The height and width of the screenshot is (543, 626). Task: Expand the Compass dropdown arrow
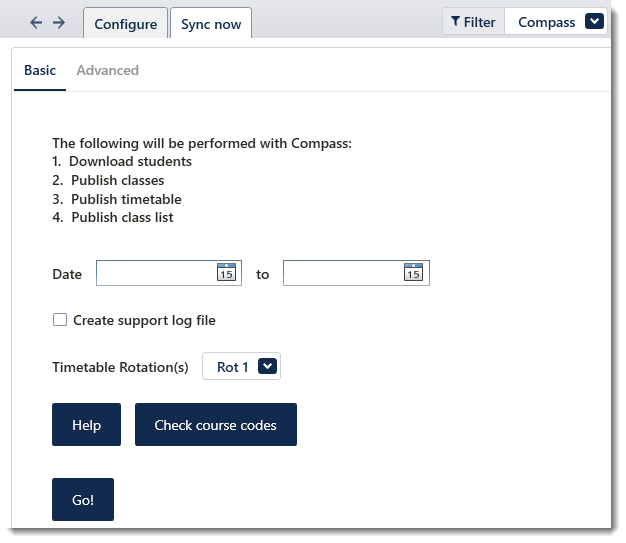point(594,21)
